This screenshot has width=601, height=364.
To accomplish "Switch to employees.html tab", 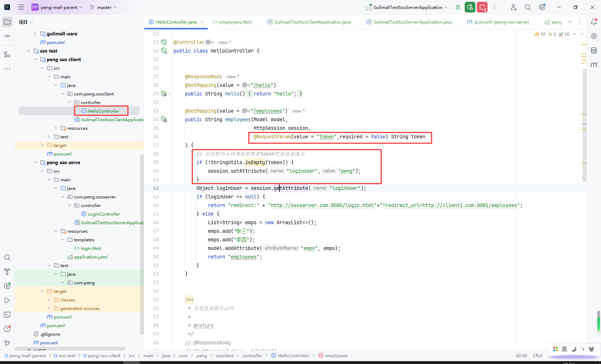I will pos(232,22).
